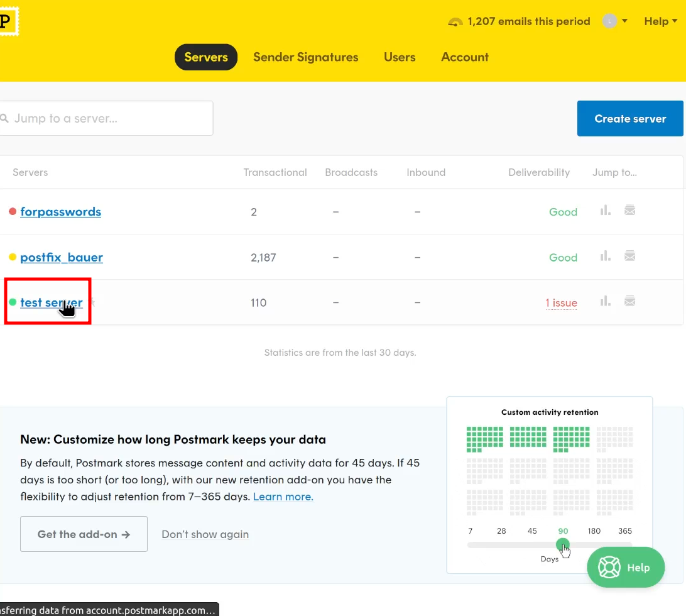The height and width of the screenshot is (616, 686).
Task: Click Get the add-on button
Action: click(84, 534)
